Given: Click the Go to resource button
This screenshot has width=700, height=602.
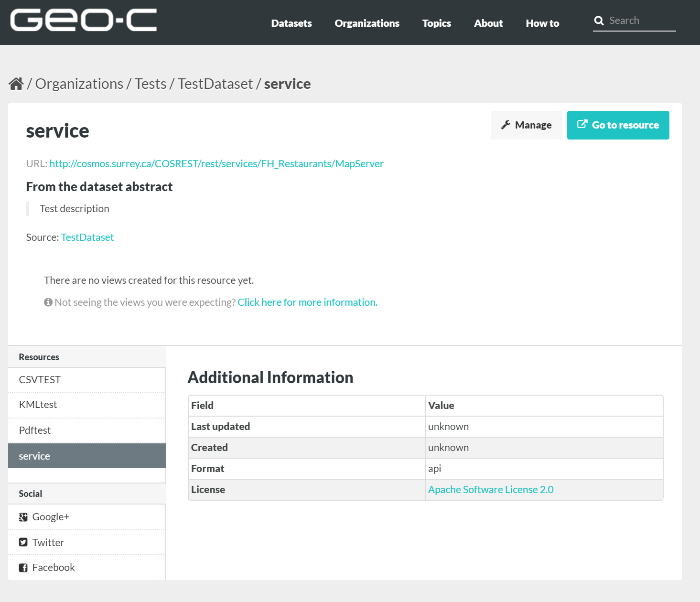Looking at the screenshot, I should pos(618,125).
